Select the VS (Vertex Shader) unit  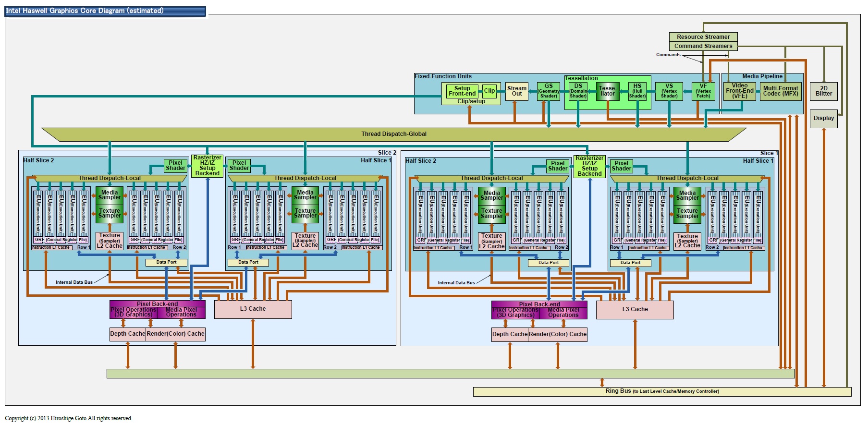point(669,91)
